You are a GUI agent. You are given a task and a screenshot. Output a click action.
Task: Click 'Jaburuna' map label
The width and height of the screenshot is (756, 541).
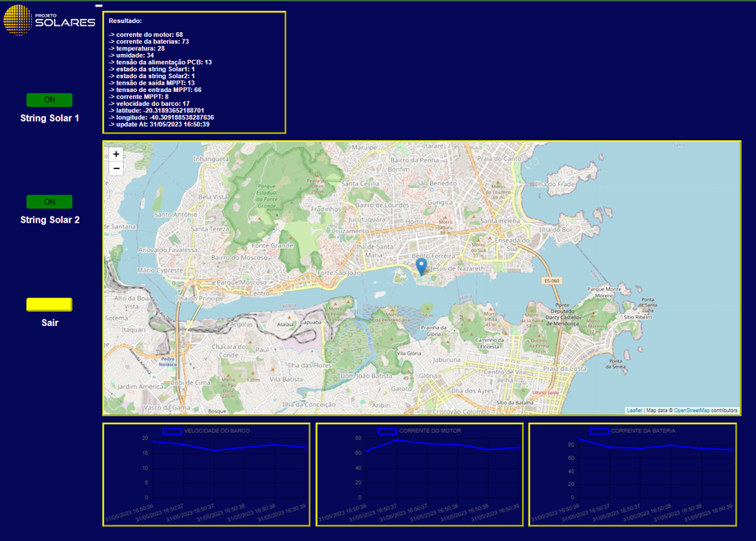447,360
